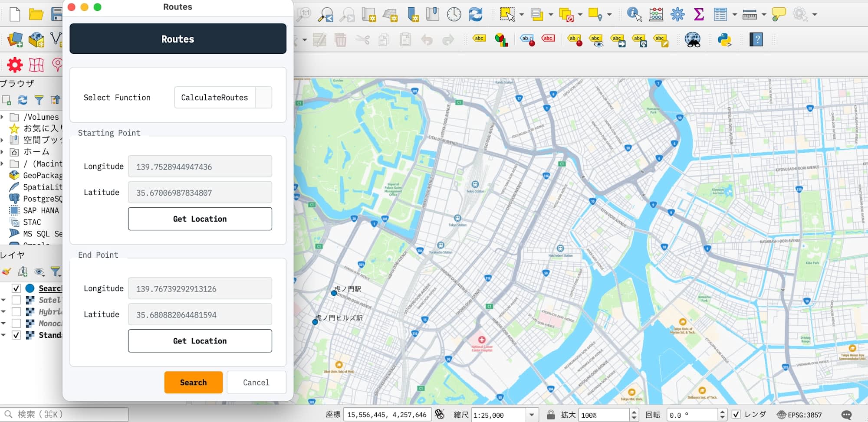Uncheck the Search layer visibility checkbox

[16, 288]
